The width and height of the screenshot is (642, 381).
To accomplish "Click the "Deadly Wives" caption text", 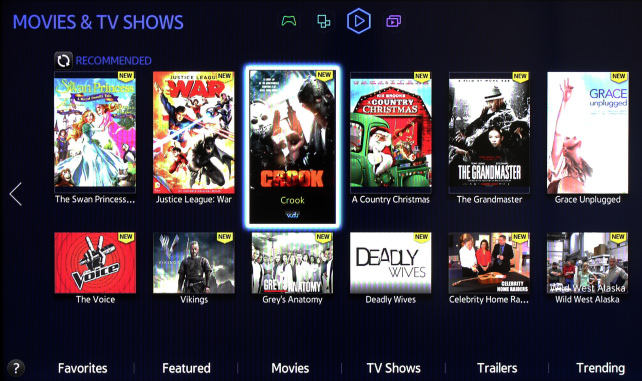I will click(x=391, y=299).
